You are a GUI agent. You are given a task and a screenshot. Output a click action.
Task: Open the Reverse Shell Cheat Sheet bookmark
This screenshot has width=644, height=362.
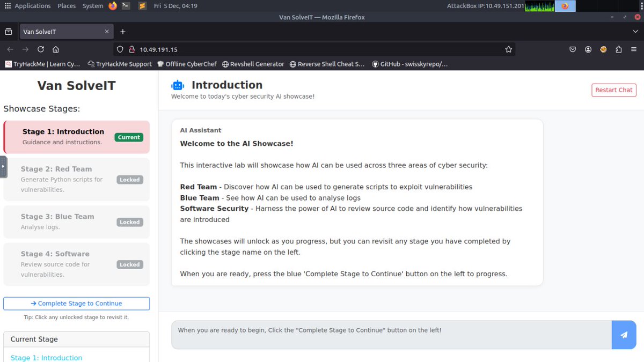327,64
